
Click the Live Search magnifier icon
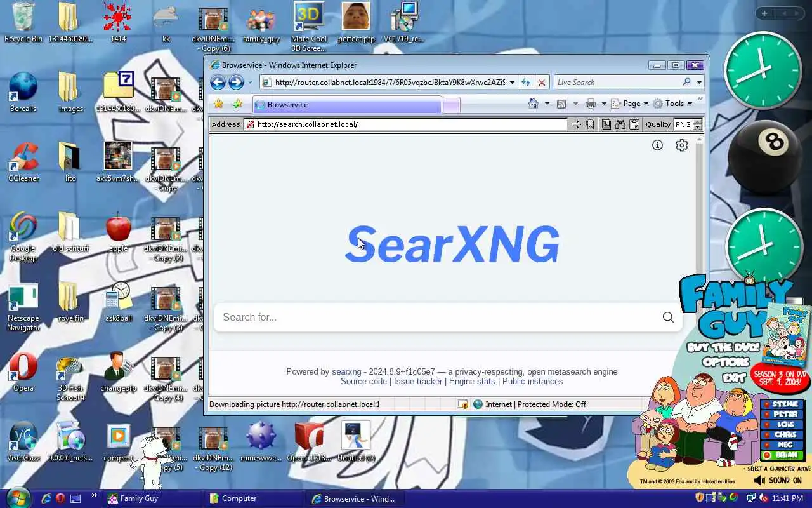pos(686,82)
